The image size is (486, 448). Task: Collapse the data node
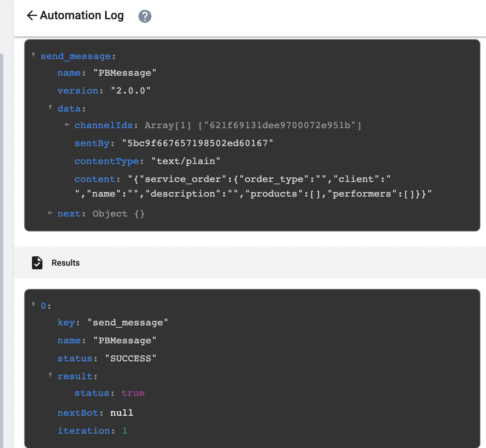(x=50, y=107)
